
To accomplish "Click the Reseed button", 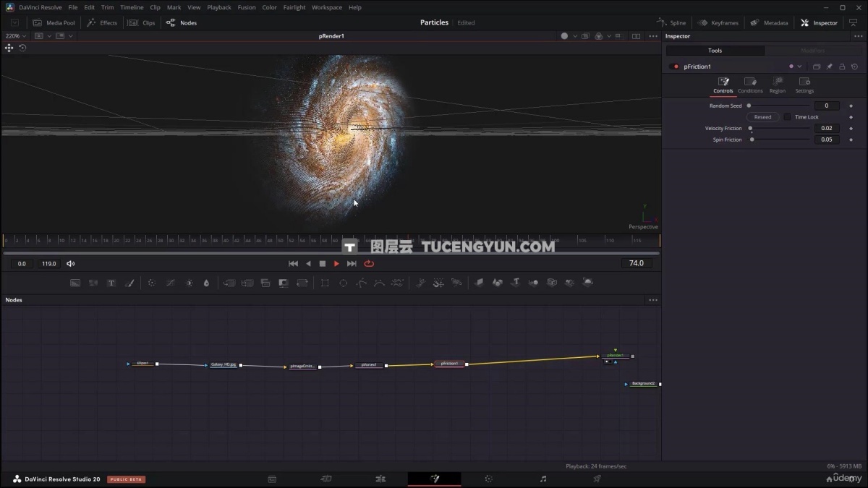I will [x=762, y=117].
